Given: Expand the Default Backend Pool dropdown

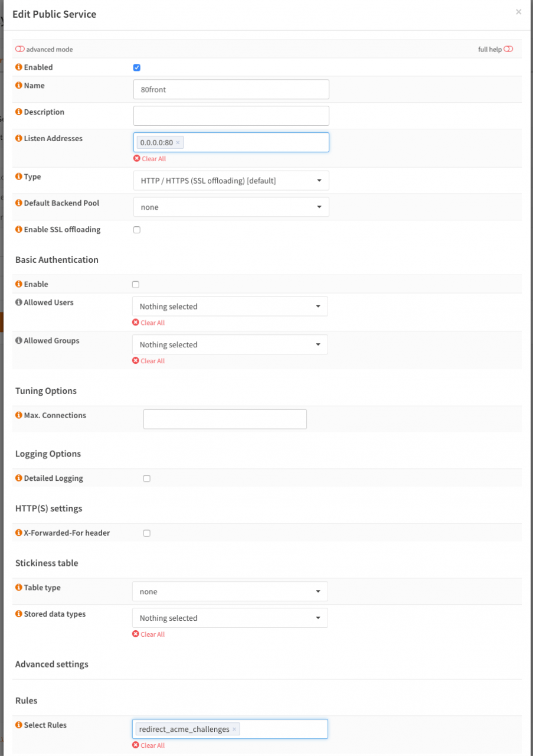Looking at the screenshot, I should pyautogui.click(x=231, y=207).
